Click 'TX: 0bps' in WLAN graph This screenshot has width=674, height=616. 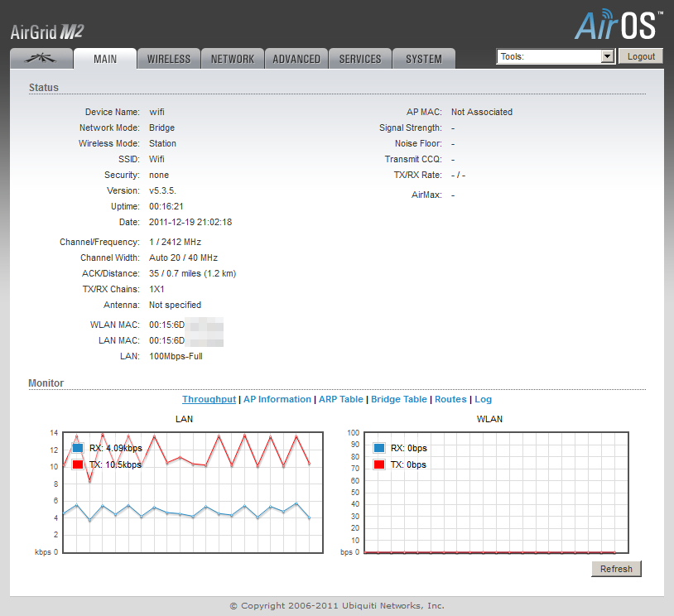click(408, 465)
